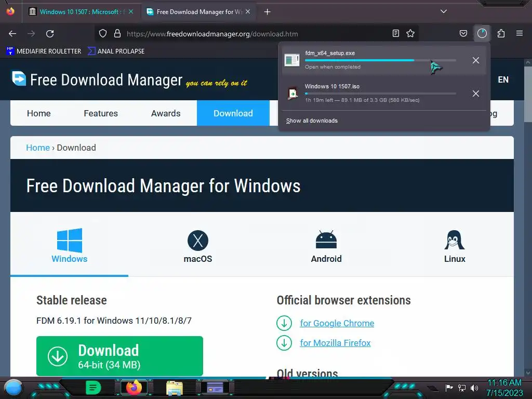The height and width of the screenshot is (399, 532).
Task: Click the Windows 10 1507.iso progress bar
Action: pyautogui.click(x=380, y=94)
